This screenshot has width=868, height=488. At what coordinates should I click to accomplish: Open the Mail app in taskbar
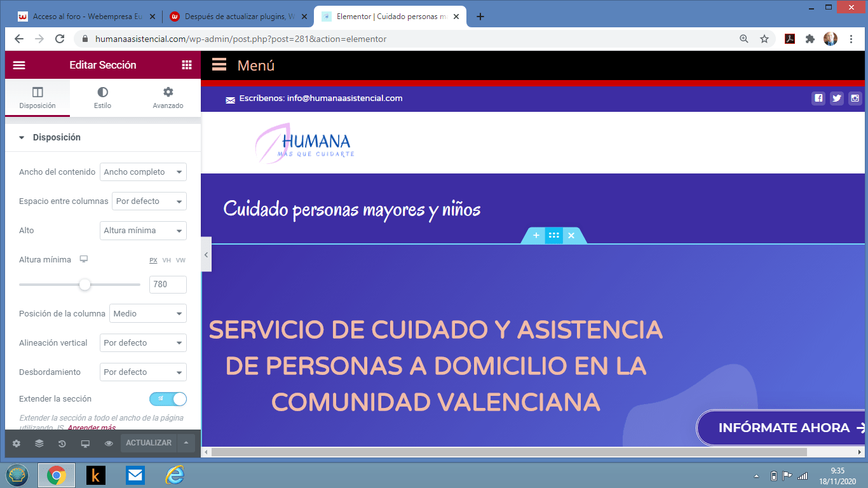135,475
